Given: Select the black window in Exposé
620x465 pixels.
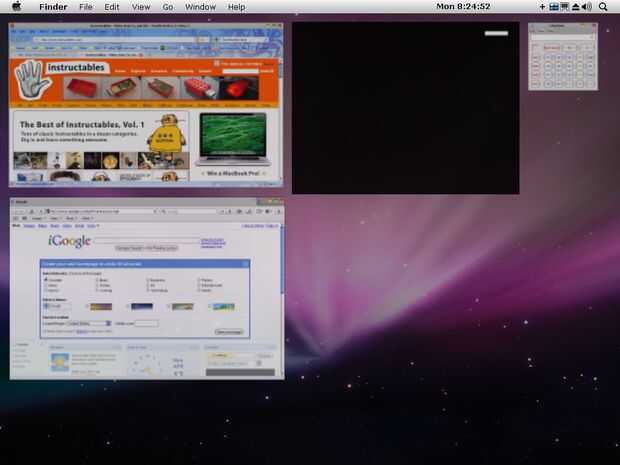Looking at the screenshot, I should (x=406, y=108).
